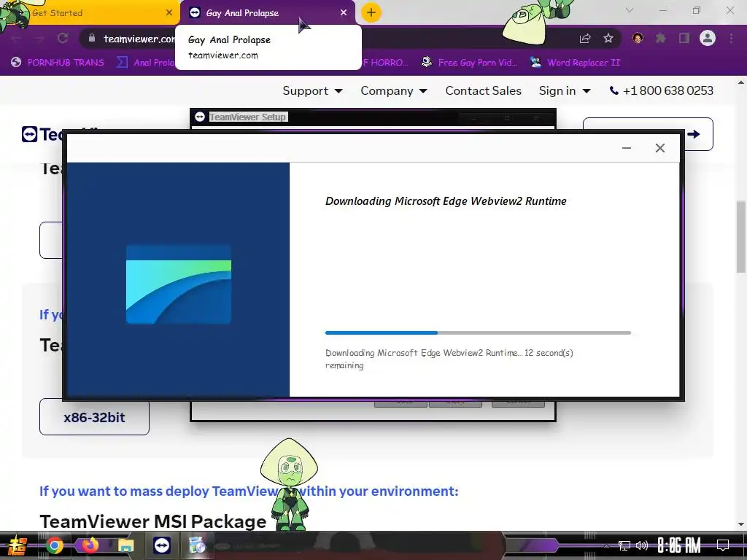
Task: Open network settings from the tray
Action: (x=624, y=545)
